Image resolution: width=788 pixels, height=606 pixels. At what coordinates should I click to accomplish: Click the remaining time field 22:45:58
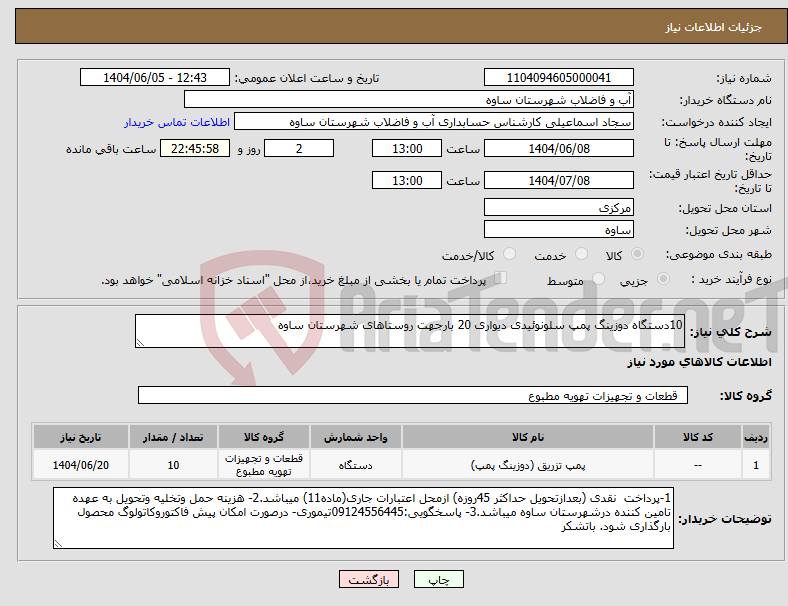tap(195, 148)
